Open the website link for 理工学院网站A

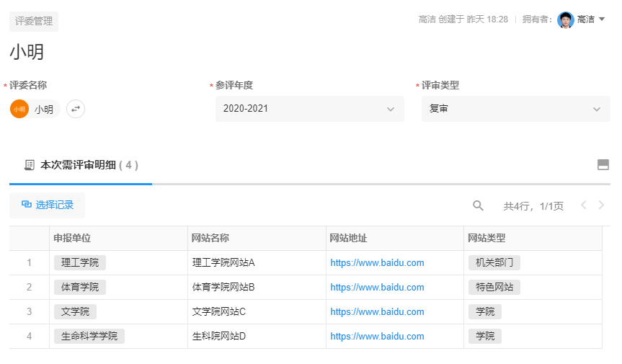377,263
